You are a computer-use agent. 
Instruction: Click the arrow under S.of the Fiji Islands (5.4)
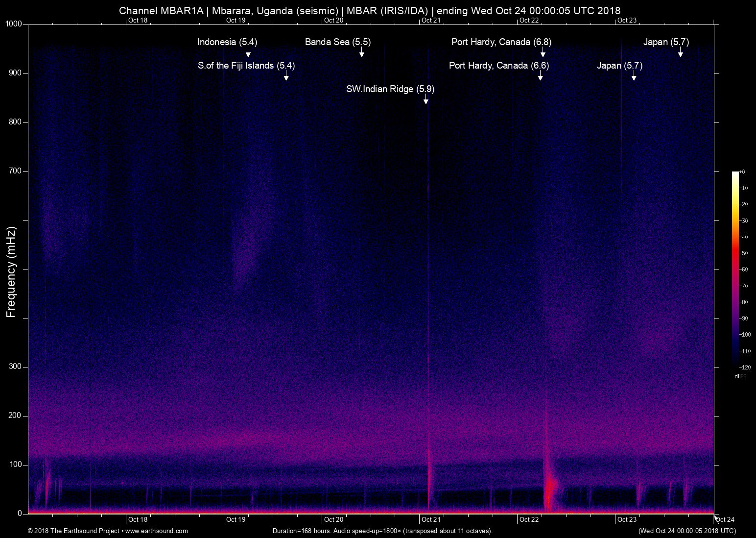coord(286,76)
